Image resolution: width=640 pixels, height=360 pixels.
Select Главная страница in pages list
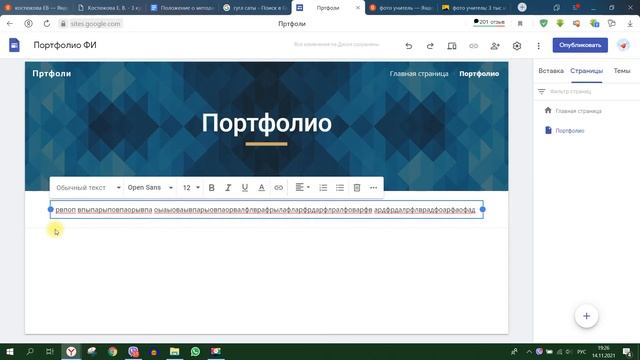coord(578,111)
